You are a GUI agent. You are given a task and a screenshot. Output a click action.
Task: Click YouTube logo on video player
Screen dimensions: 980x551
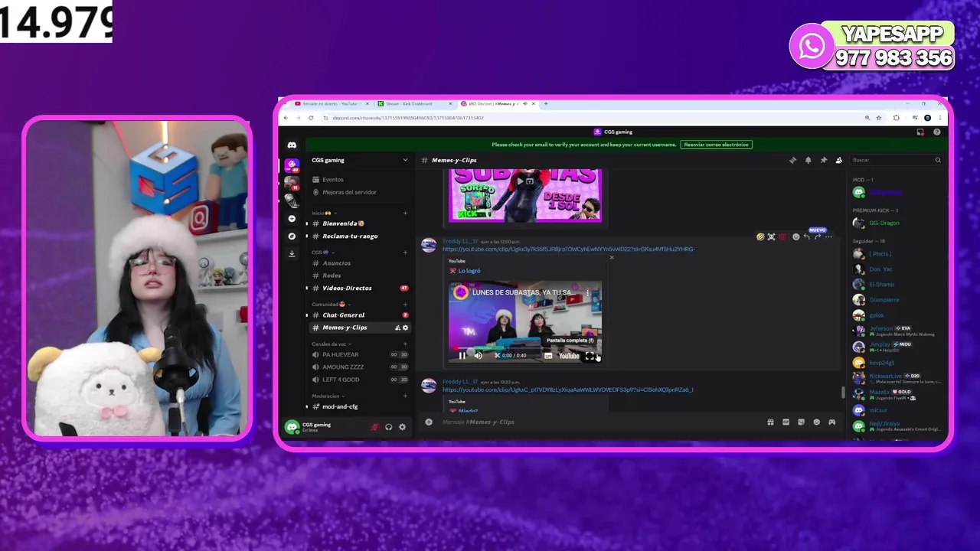(569, 355)
